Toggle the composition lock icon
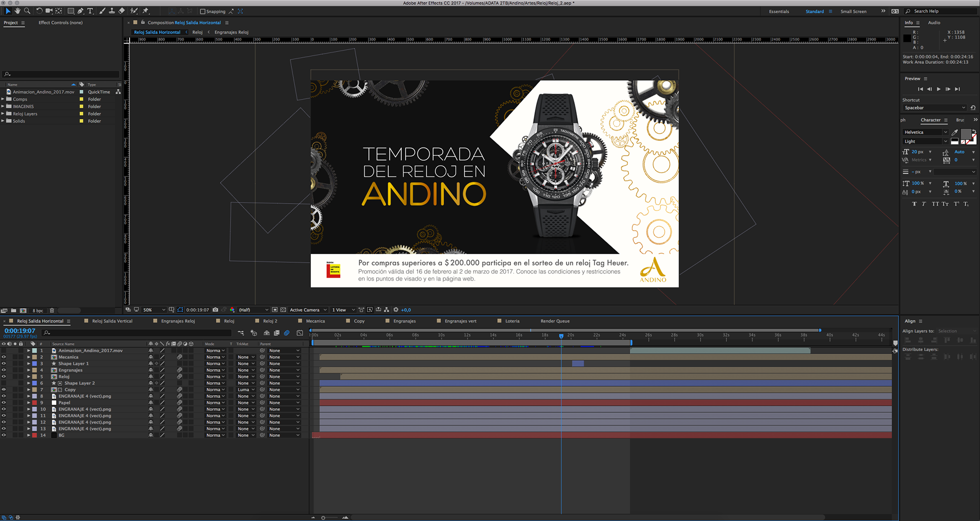Image resolution: width=980 pixels, height=521 pixels. point(143,22)
